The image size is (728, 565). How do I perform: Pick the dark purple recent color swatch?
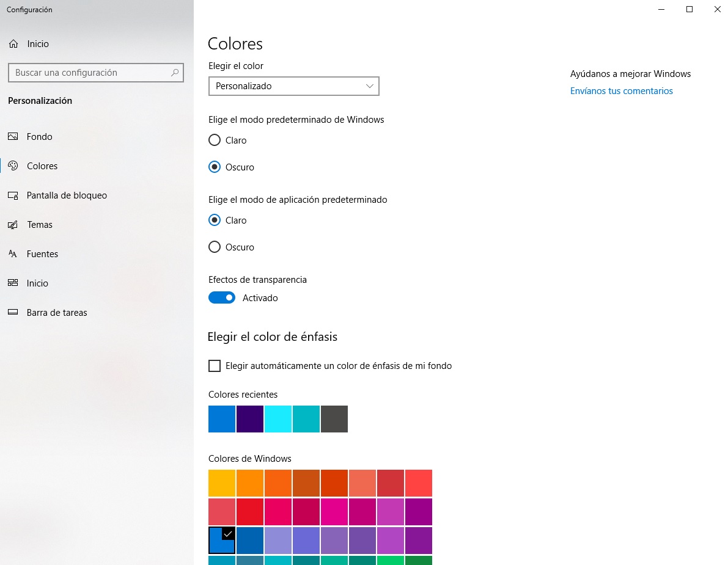coord(250,419)
